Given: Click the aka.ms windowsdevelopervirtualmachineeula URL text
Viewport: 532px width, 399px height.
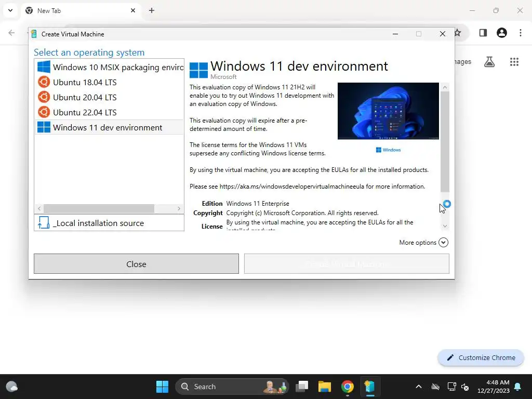Looking at the screenshot, I should click(292, 187).
